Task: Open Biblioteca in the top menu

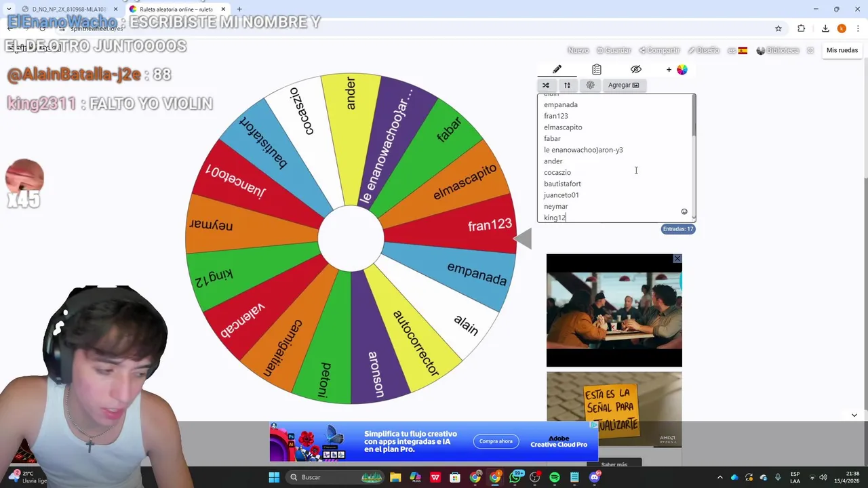Action: (778, 50)
